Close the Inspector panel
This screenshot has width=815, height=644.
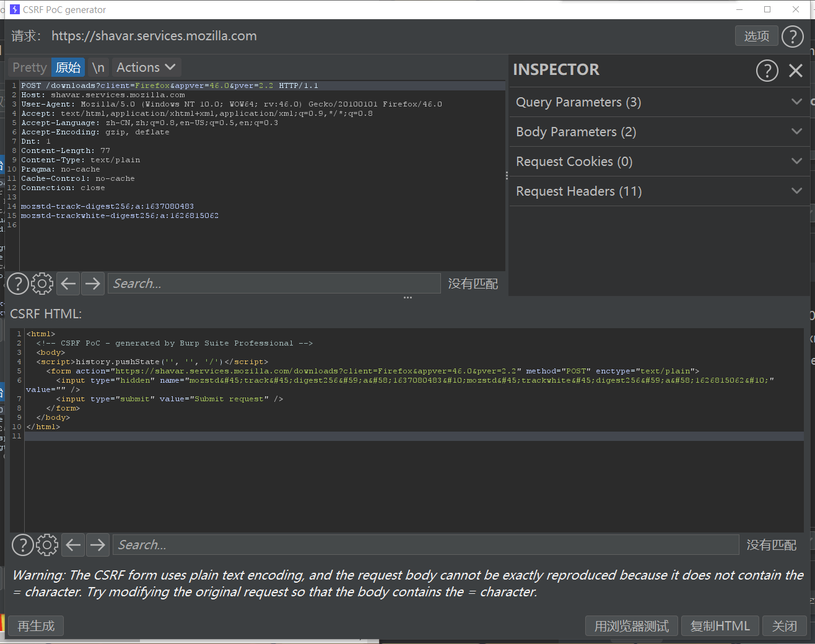796,71
